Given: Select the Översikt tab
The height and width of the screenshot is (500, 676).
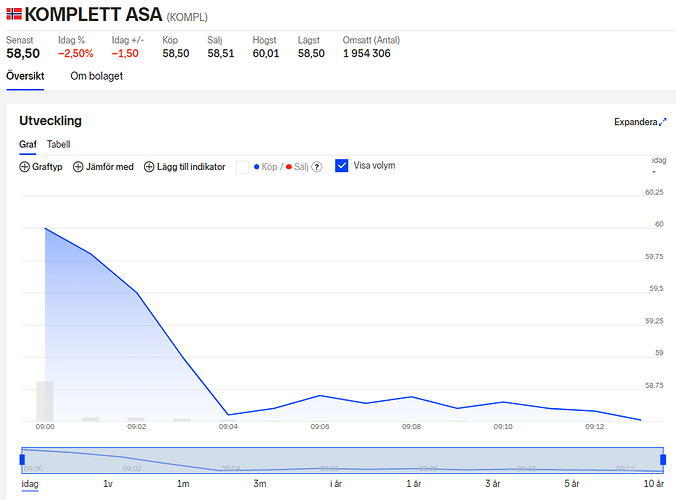Looking at the screenshot, I should (25, 76).
